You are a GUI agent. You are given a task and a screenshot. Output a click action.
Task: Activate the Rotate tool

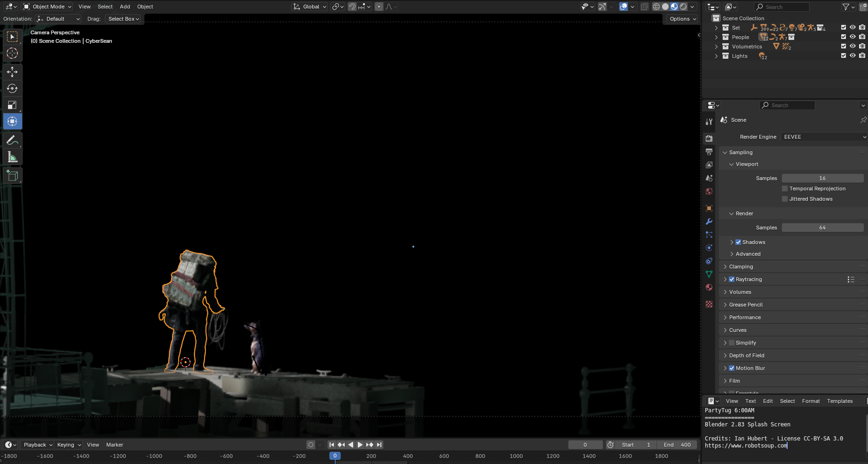(12, 88)
